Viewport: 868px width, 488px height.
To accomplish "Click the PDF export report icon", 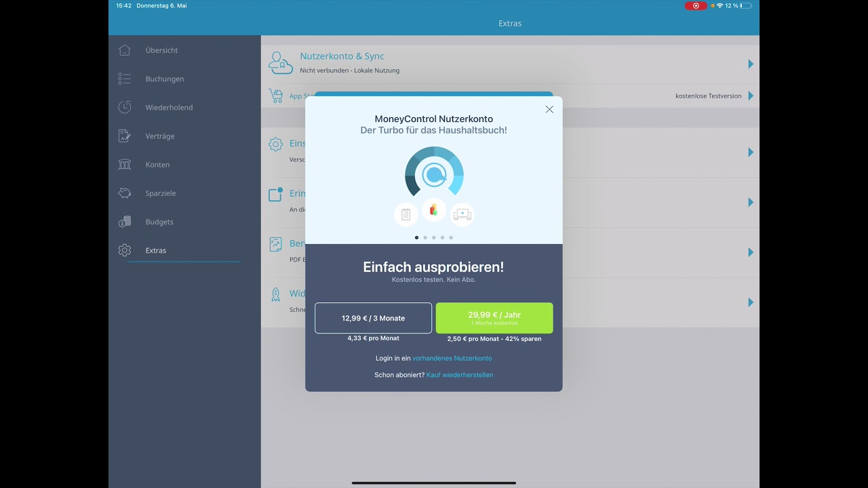I will tap(275, 244).
